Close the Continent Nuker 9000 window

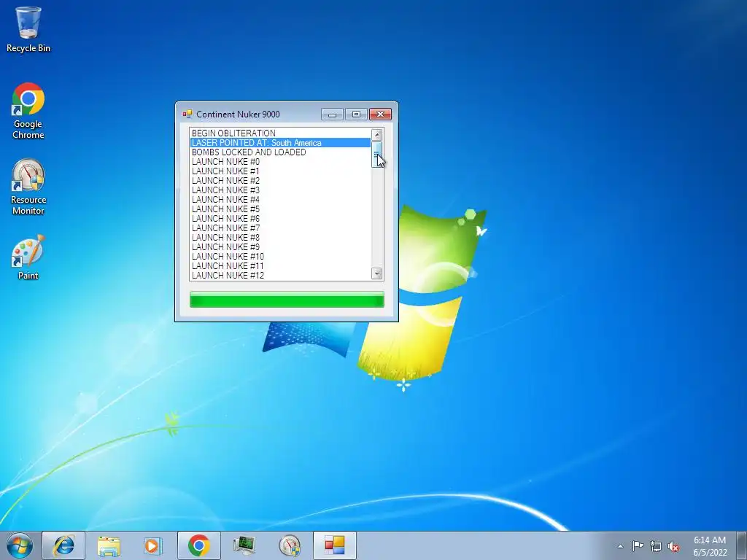[x=380, y=114]
